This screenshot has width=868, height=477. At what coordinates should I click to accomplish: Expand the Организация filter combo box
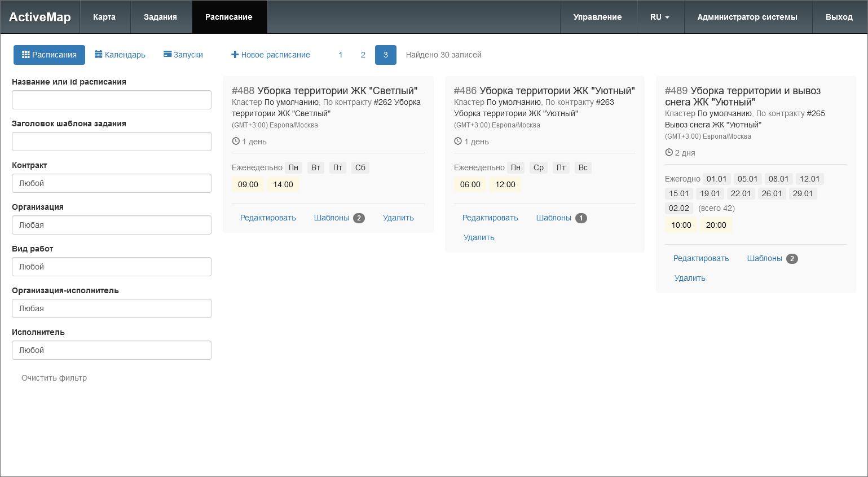point(112,225)
